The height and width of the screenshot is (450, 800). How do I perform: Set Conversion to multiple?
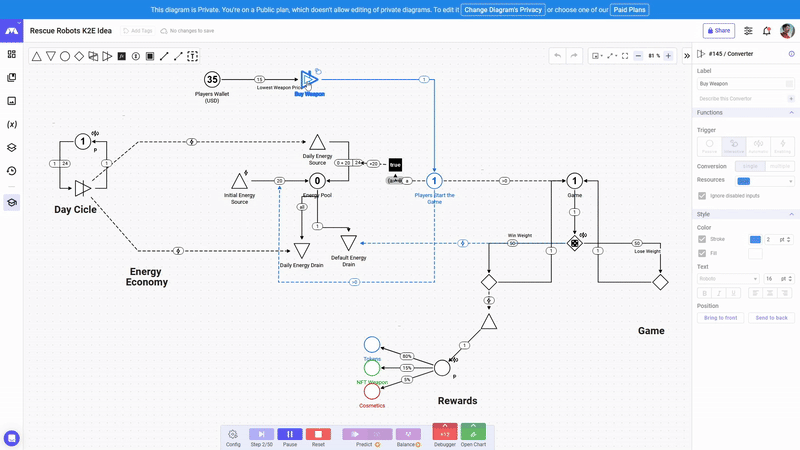pyautogui.click(x=780, y=166)
